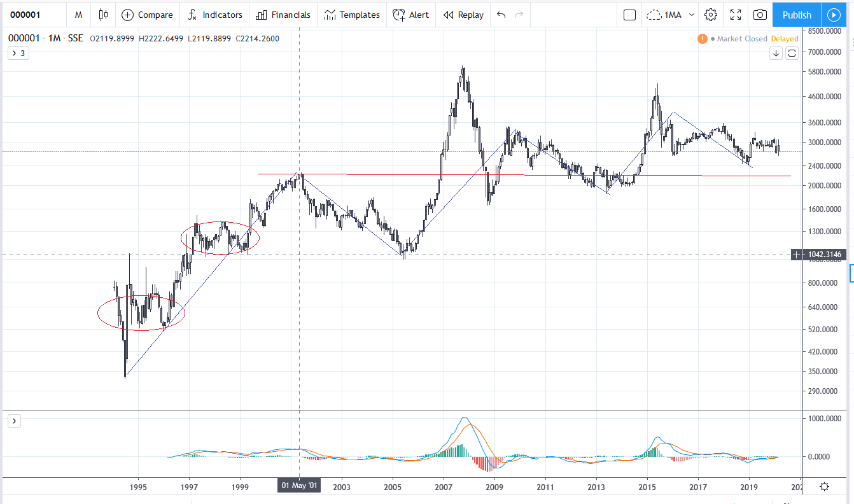Click the orange Delayed label
854x504 pixels.
[785, 39]
